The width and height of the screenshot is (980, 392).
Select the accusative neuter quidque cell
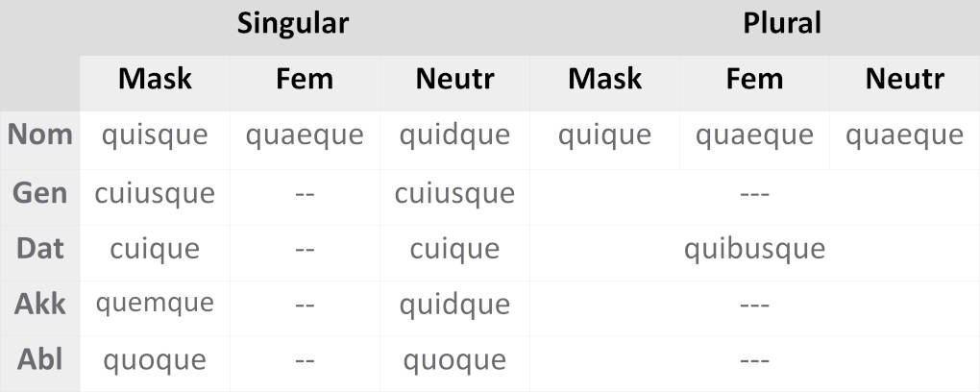pyautogui.click(x=454, y=305)
